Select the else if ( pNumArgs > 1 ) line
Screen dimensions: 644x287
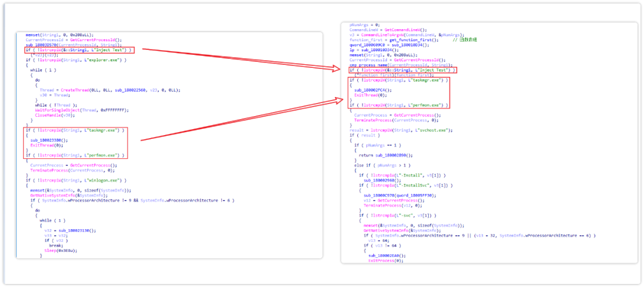(381, 165)
